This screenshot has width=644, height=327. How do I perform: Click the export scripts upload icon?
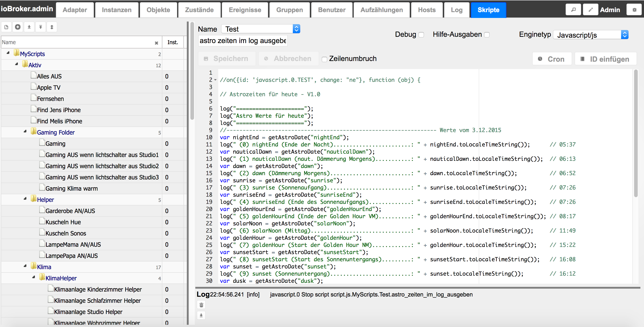40,27
